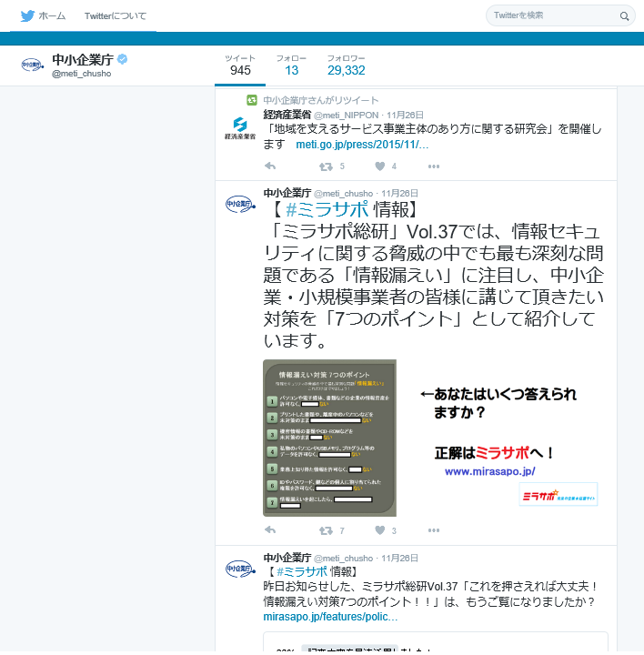Click the 11月26日 timestamp on 経済産業省 tweet
This screenshot has height=655, width=644.
[405, 116]
